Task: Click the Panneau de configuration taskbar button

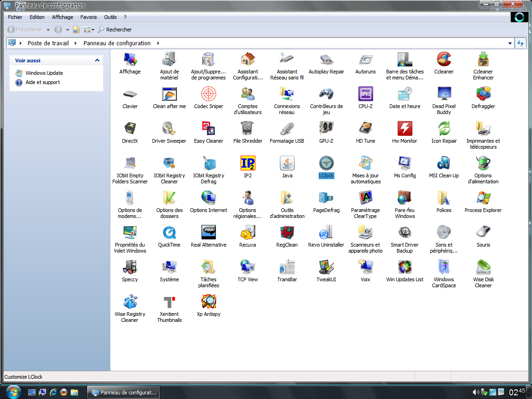Action: point(123,392)
